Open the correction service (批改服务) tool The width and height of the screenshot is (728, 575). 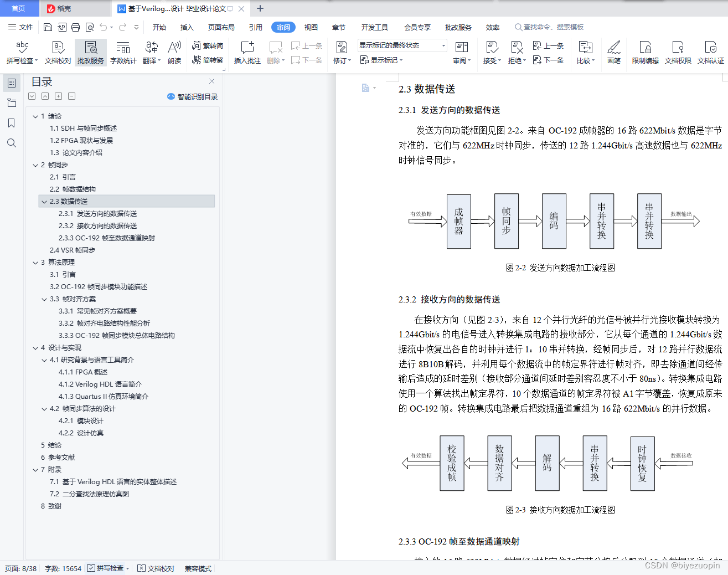pos(91,52)
